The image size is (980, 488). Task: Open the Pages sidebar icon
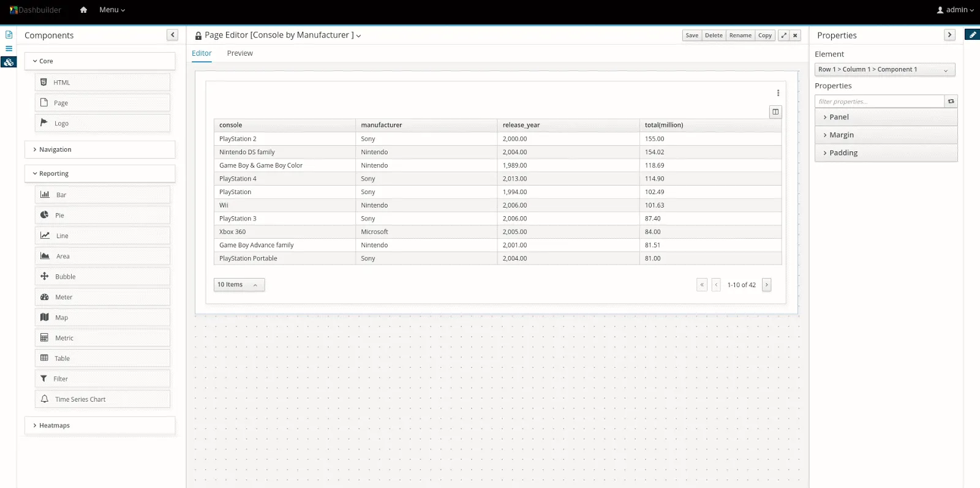9,35
